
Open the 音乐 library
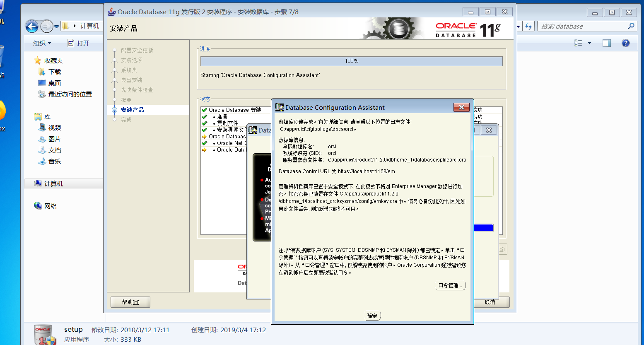click(55, 161)
